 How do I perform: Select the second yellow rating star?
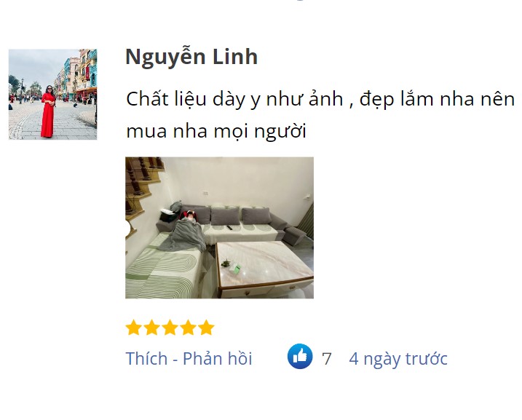[152, 327]
